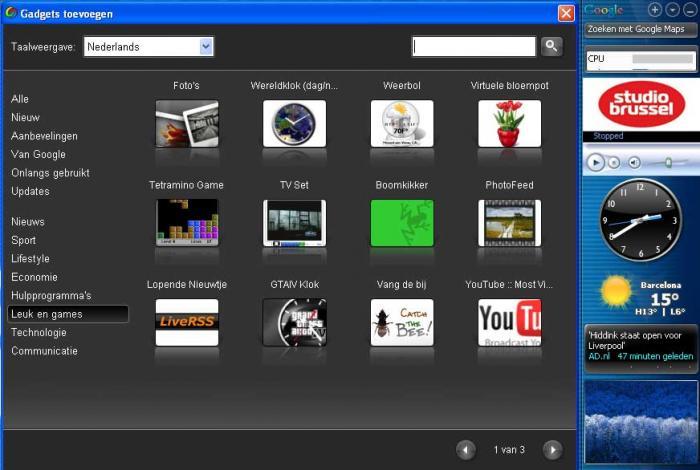Screen dimensions: 700x470
Task: Select the YouTube Most Viewed gadget
Action: click(509, 322)
